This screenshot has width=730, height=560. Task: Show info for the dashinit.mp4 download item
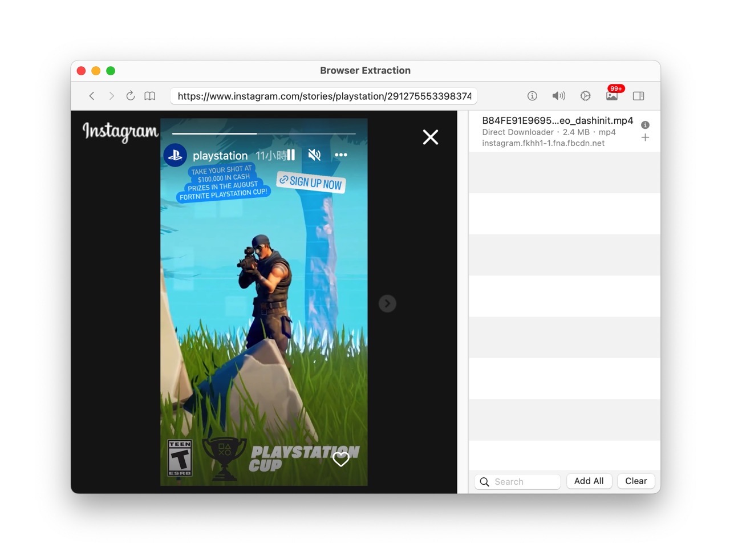[645, 125]
